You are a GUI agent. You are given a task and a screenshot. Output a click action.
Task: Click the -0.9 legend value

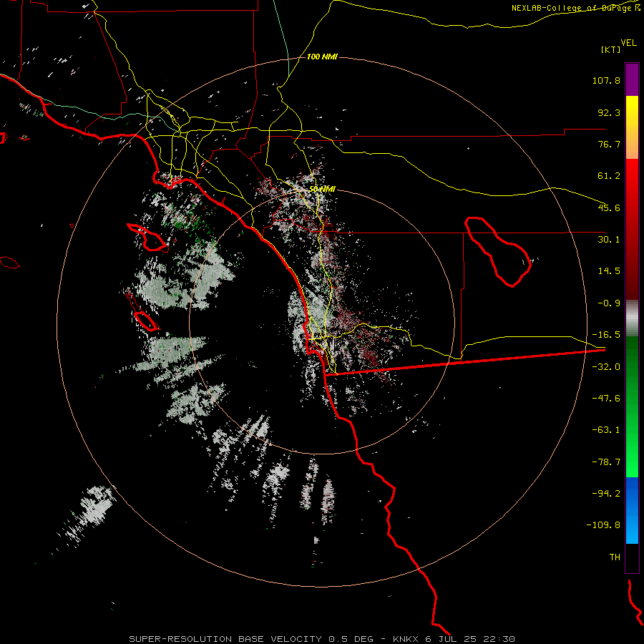coord(609,303)
